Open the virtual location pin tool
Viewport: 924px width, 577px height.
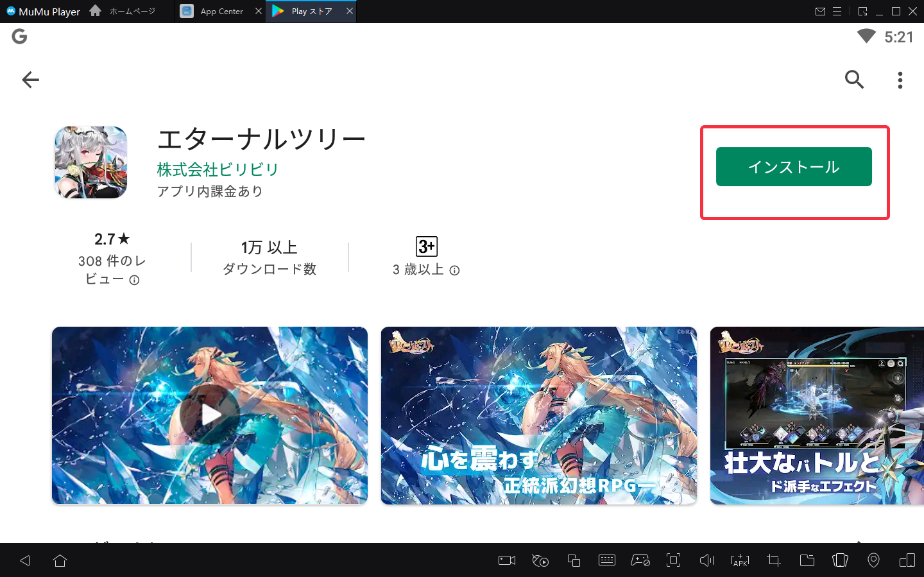873,560
